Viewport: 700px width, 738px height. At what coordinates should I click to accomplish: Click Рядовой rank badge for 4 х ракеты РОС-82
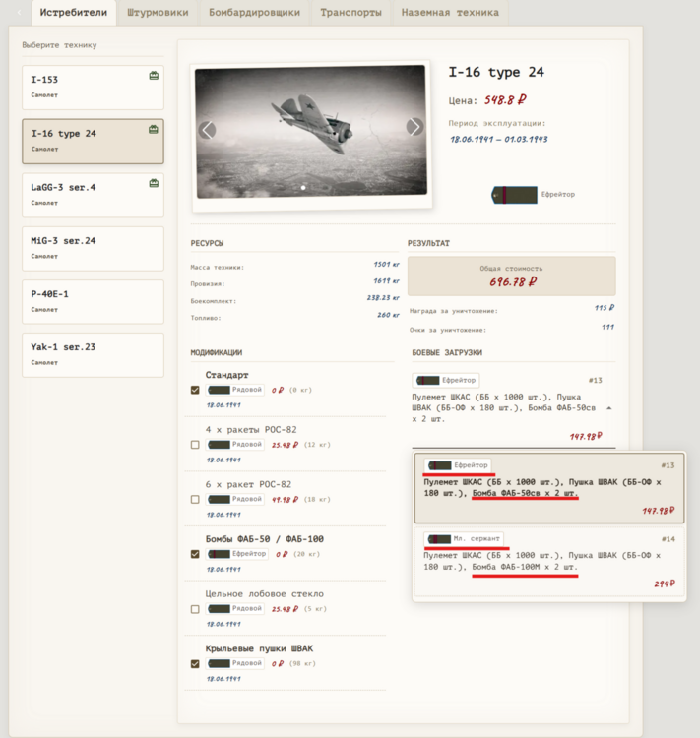(235, 445)
